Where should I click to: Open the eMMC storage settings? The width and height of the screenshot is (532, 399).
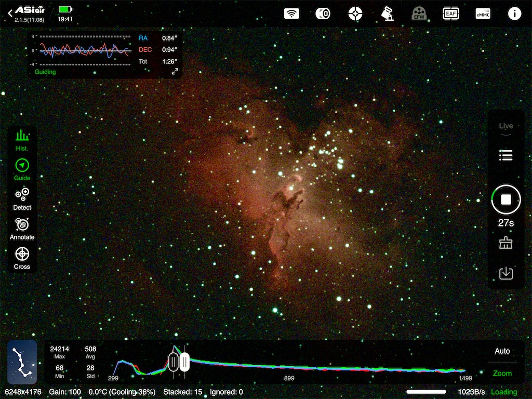[x=483, y=14]
